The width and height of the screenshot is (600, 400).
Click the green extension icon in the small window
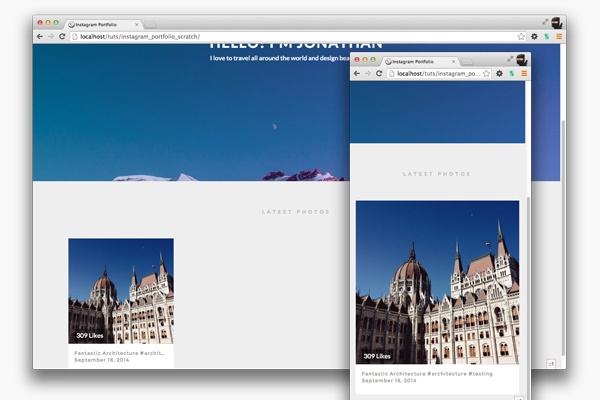[x=512, y=73]
